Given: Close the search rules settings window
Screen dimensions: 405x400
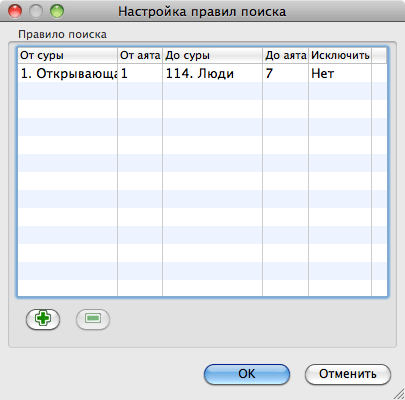Looking at the screenshot, I should click(x=15, y=12).
